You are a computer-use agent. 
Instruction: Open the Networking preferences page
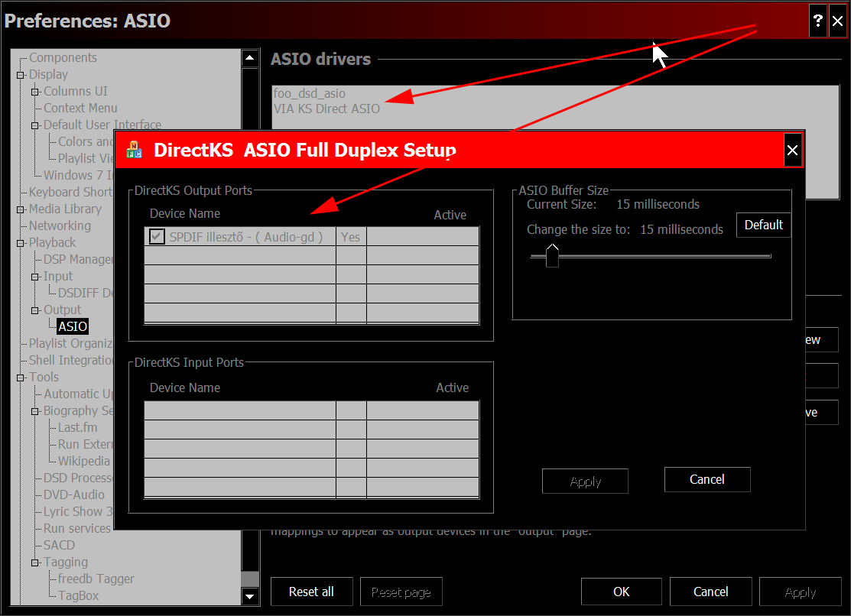(60, 225)
